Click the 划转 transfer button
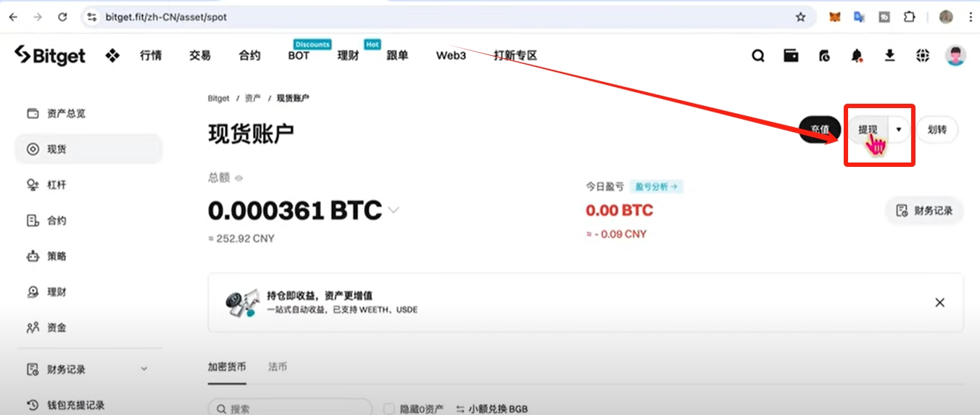 click(937, 130)
